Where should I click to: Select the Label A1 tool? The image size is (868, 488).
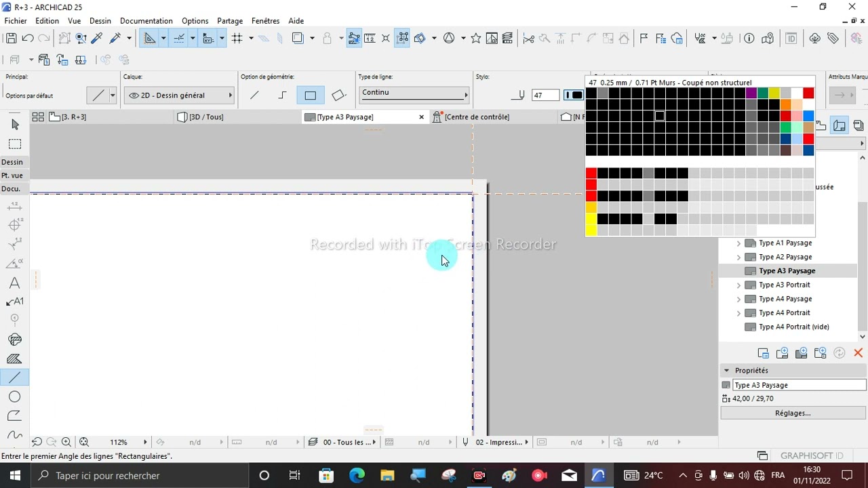tap(15, 302)
